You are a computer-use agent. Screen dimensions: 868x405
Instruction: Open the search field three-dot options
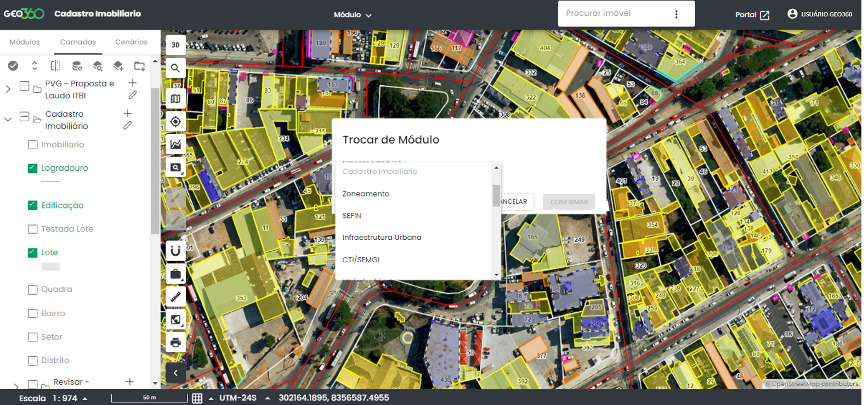[x=676, y=14]
